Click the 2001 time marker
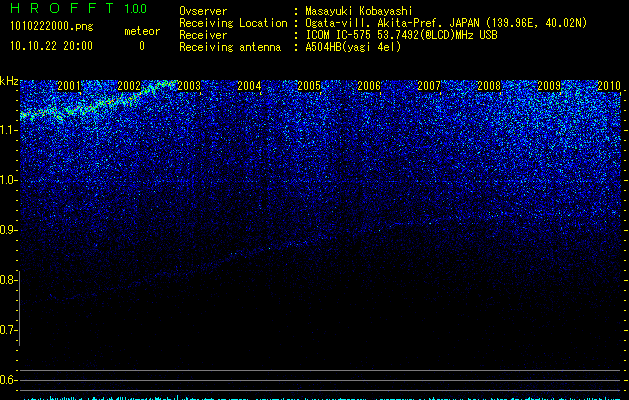The height and width of the screenshot is (400, 629). tap(69, 86)
